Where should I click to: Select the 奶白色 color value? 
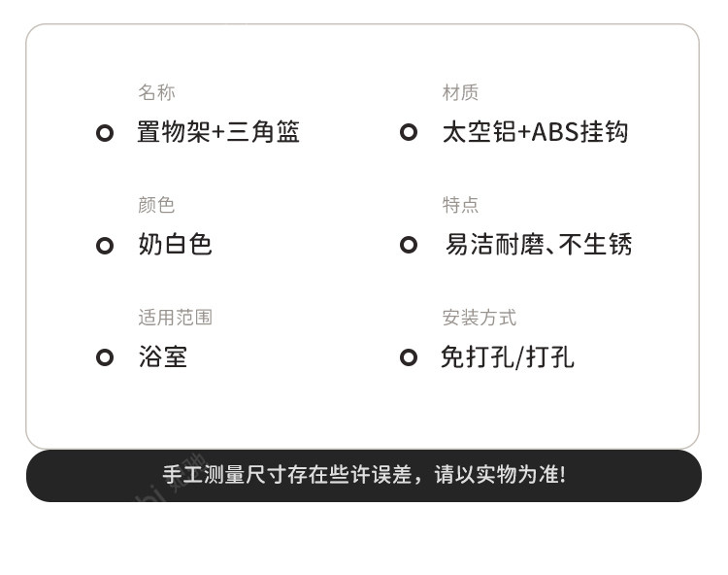tap(175, 245)
